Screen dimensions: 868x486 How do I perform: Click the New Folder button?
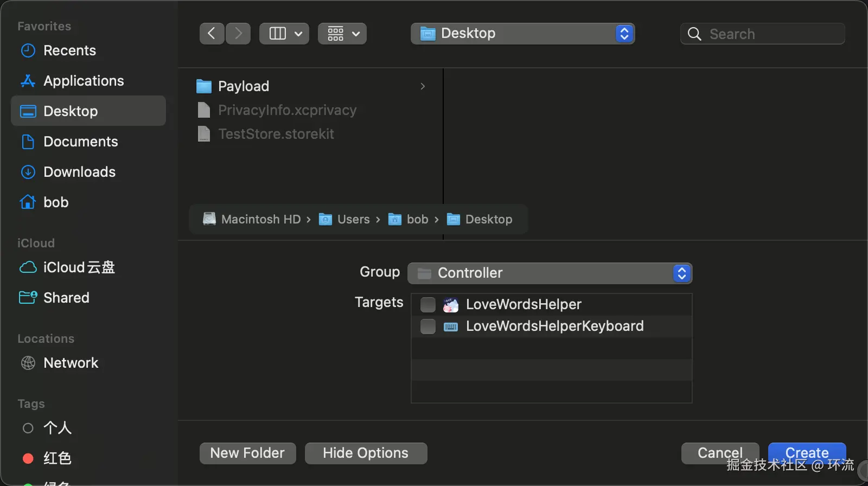point(247,453)
